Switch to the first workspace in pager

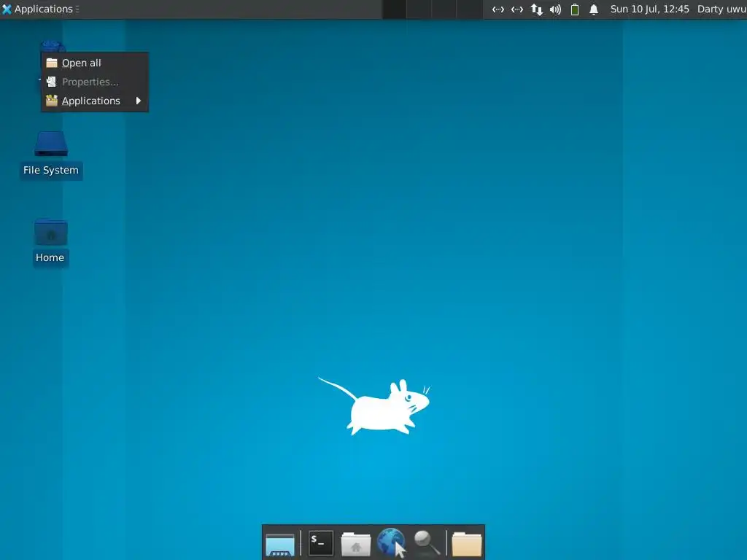(x=395, y=9)
